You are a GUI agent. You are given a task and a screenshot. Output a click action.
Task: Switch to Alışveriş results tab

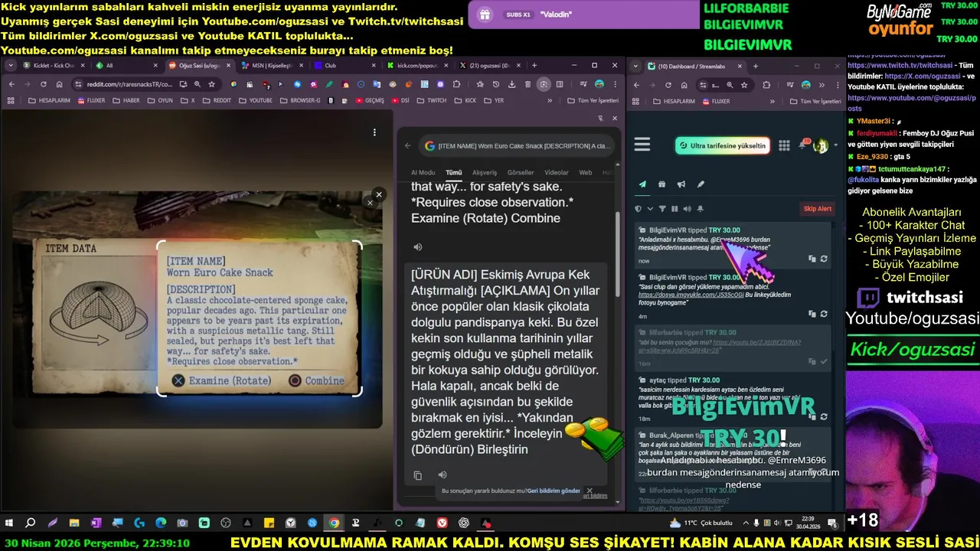484,172
